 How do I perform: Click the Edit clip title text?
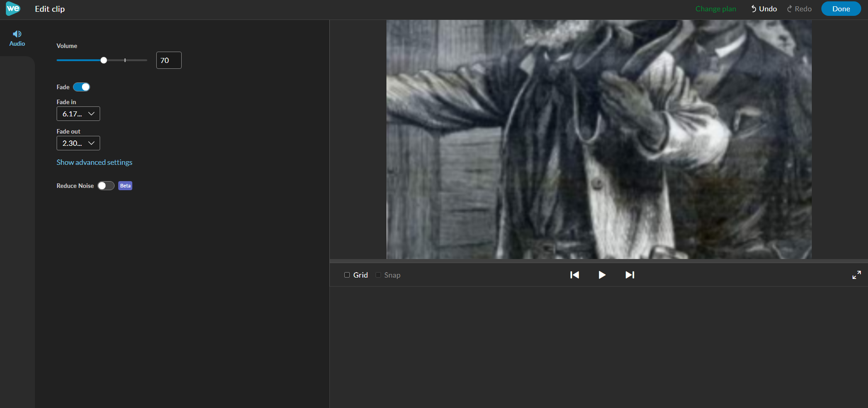click(x=50, y=9)
